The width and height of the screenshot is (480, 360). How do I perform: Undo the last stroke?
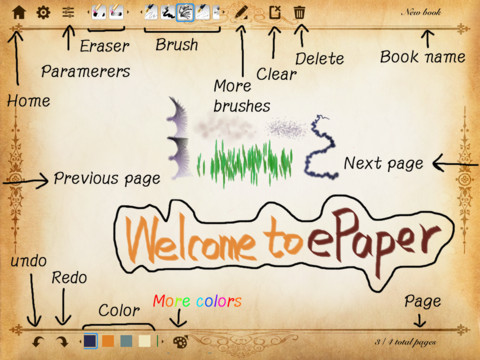coord(38,342)
